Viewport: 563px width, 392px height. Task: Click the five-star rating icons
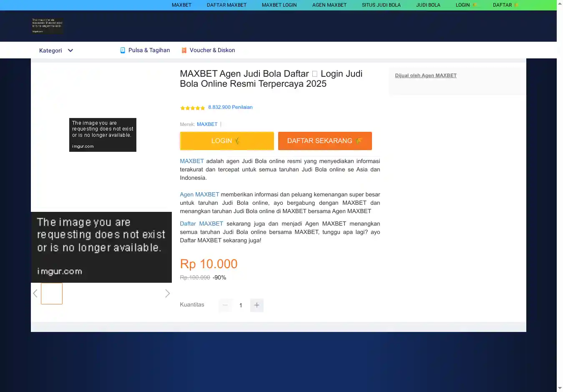coord(192,108)
